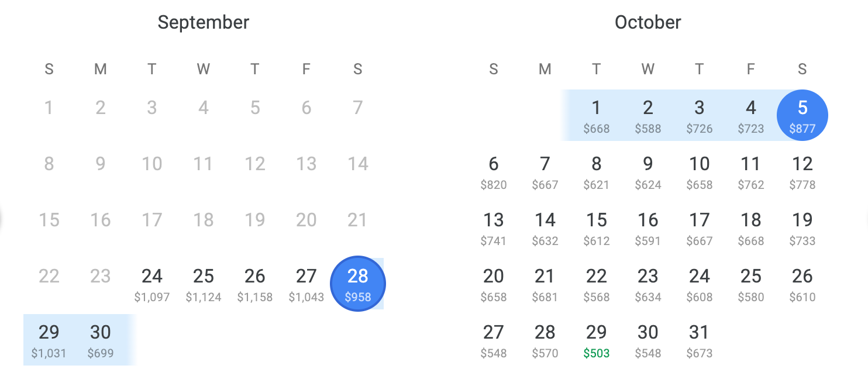This screenshot has width=868, height=386.
Task: Choose October 22 at $568
Action: pos(597,284)
